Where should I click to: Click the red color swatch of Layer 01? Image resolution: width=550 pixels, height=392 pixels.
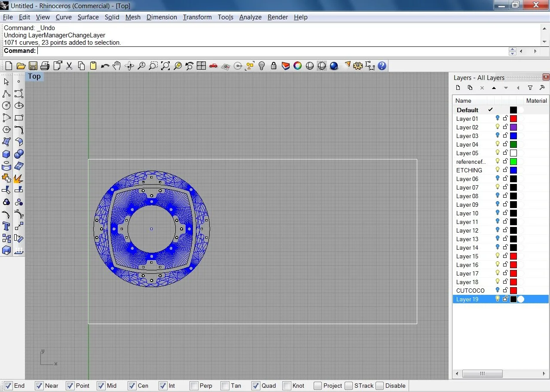(513, 119)
